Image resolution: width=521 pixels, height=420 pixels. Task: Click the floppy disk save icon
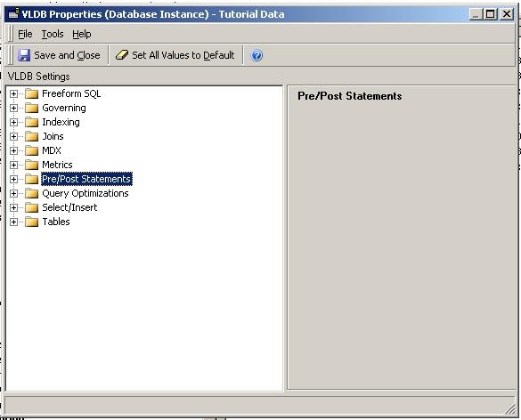coord(24,55)
